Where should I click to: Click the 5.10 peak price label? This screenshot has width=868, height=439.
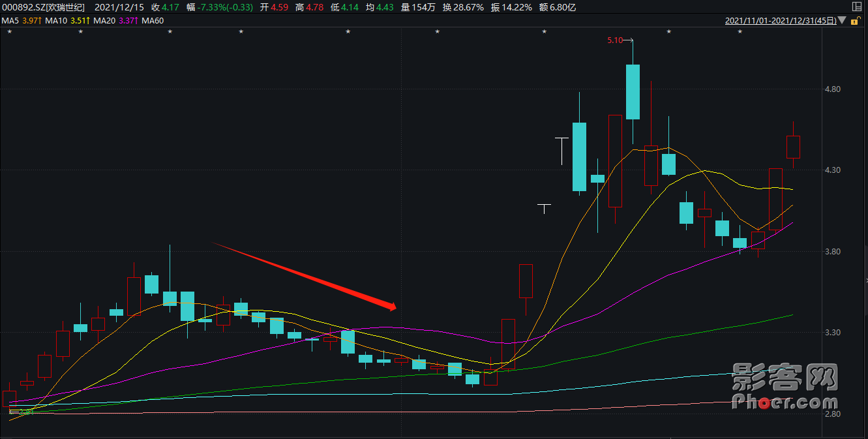click(x=615, y=40)
